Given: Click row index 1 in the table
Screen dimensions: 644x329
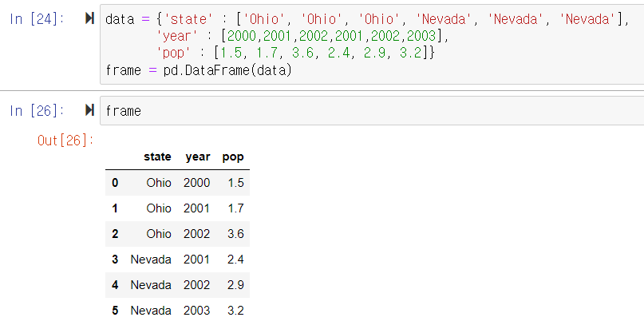Looking at the screenshot, I should click(115, 208).
